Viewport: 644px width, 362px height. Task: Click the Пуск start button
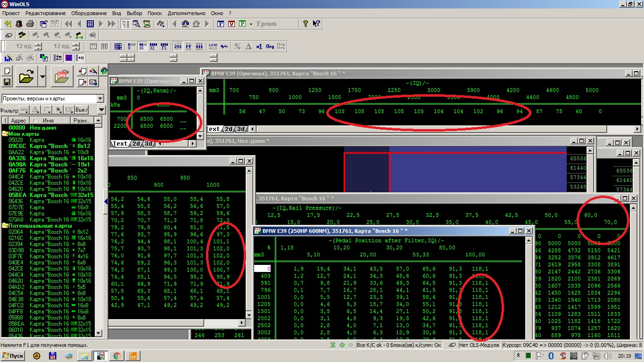coord(13,355)
